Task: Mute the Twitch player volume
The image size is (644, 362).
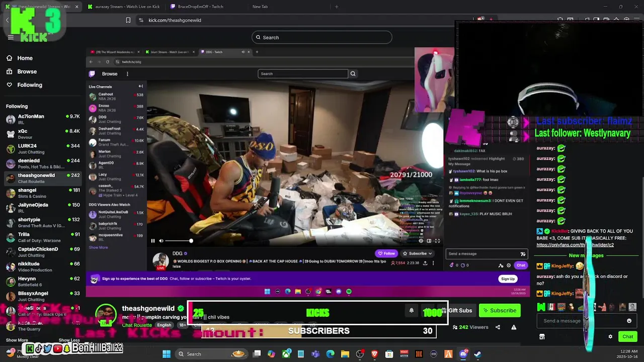Action: (161, 241)
